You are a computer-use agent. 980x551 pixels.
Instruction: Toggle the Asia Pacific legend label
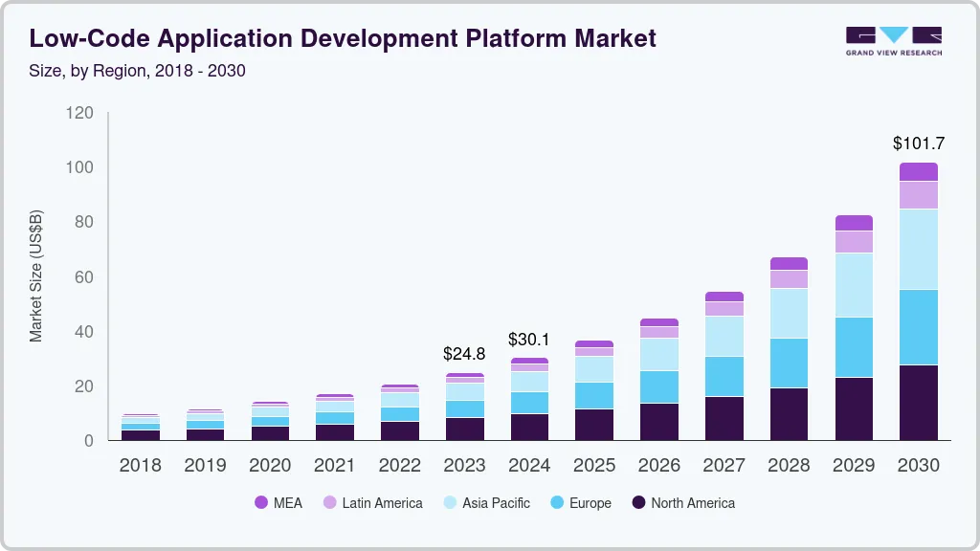(x=496, y=502)
